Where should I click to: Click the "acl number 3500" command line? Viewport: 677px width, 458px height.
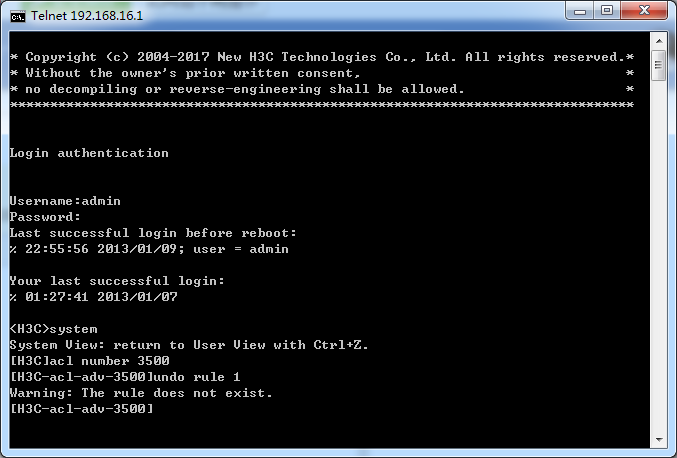point(89,361)
